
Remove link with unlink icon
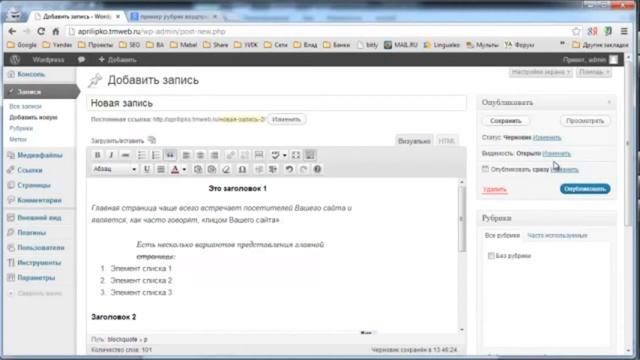(x=244, y=155)
